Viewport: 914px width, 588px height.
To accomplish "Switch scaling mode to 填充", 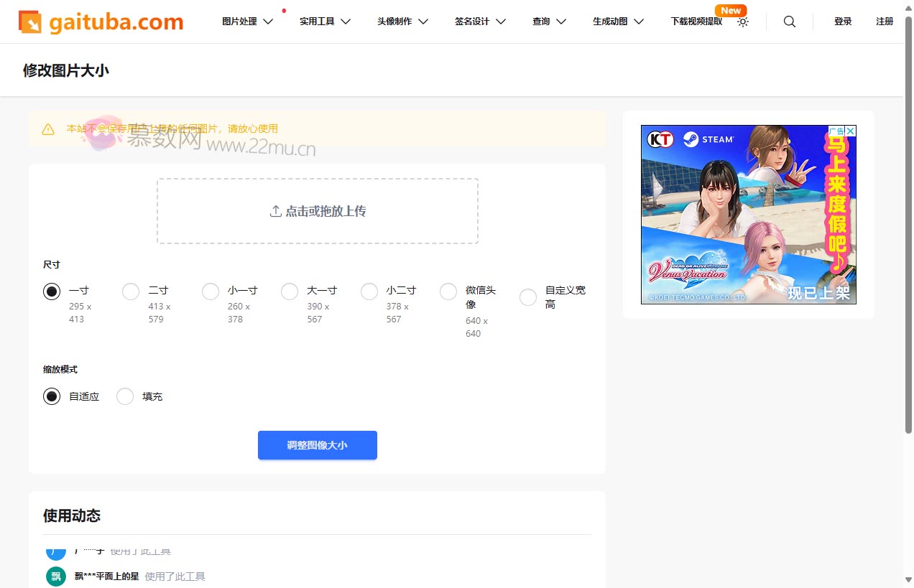I will pos(124,396).
